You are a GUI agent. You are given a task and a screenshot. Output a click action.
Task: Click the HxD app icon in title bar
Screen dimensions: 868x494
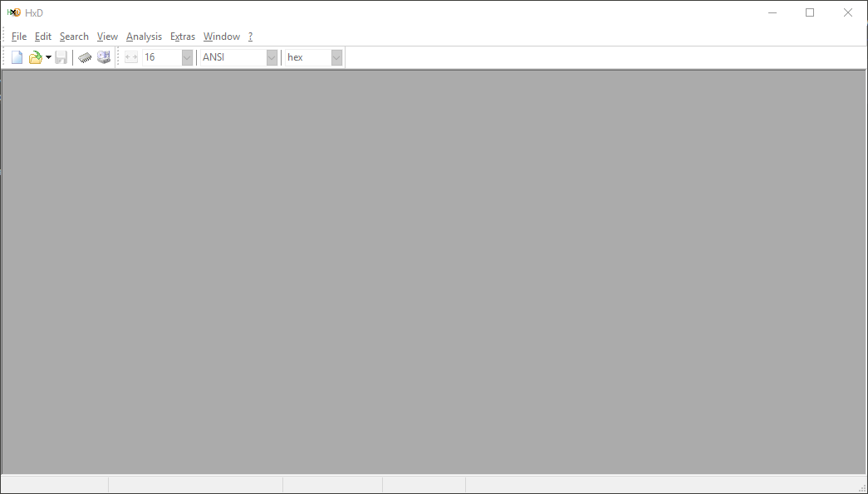tap(13, 12)
